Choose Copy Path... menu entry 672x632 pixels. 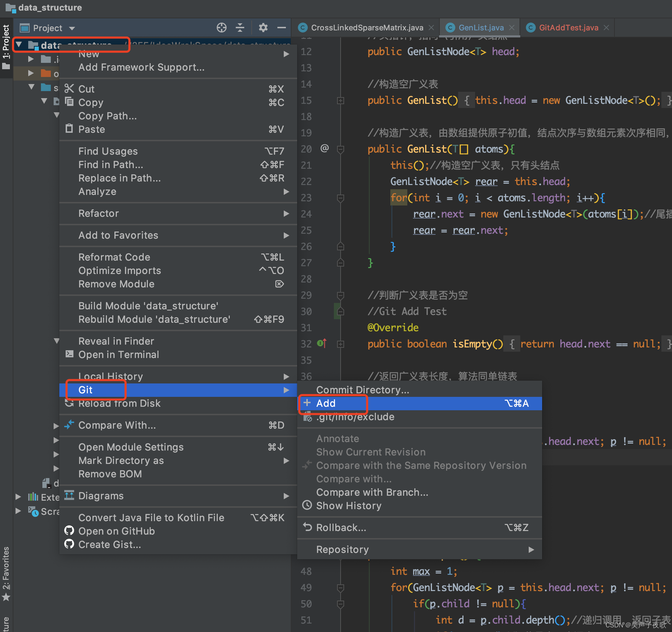(178, 116)
